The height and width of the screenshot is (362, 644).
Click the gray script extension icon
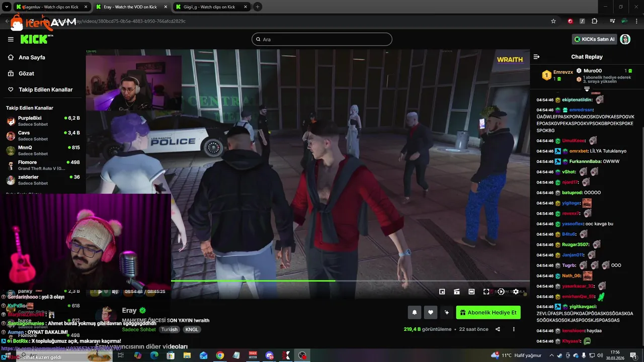582,21
